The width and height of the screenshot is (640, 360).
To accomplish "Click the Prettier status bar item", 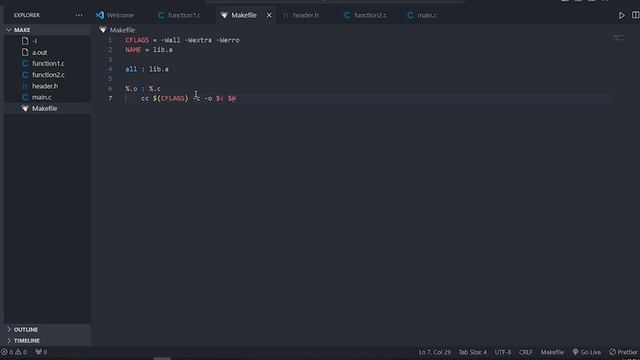I will 623,352.
